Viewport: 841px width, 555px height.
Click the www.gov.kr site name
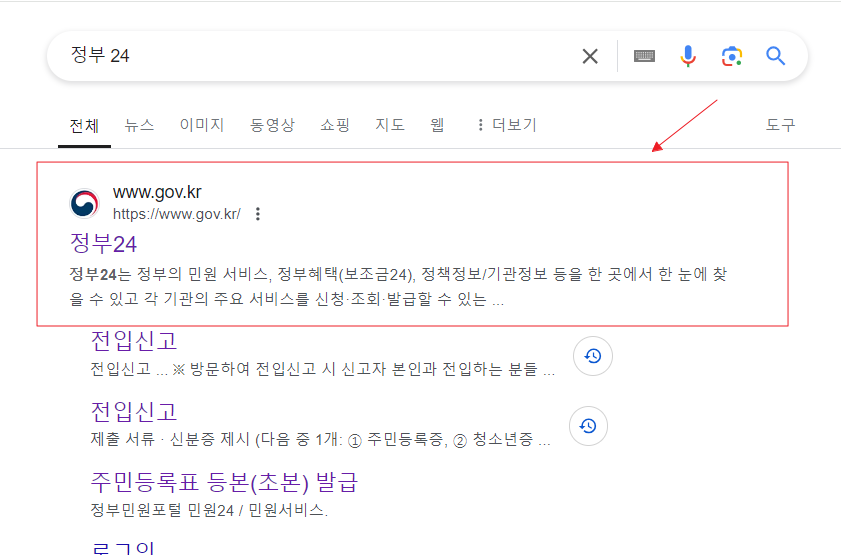click(157, 192)
